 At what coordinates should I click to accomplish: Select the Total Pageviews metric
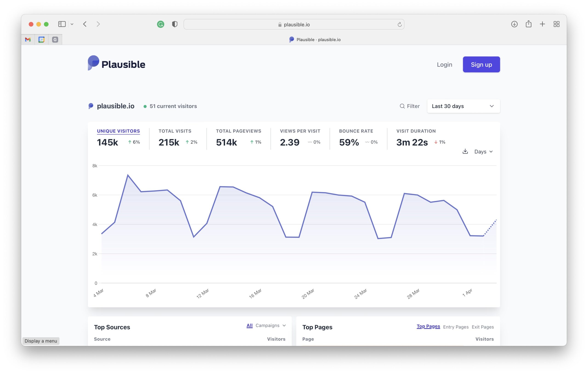(239, 131)
